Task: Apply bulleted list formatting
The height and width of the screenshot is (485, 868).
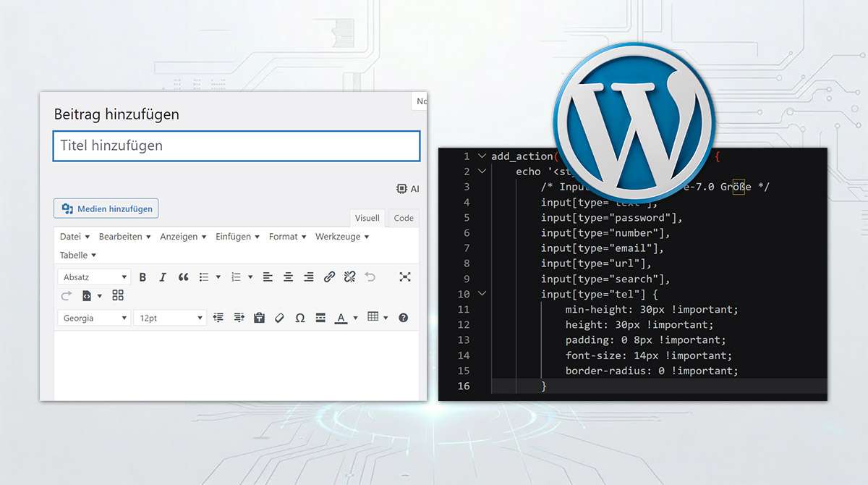Action: (x=204, y=277)
